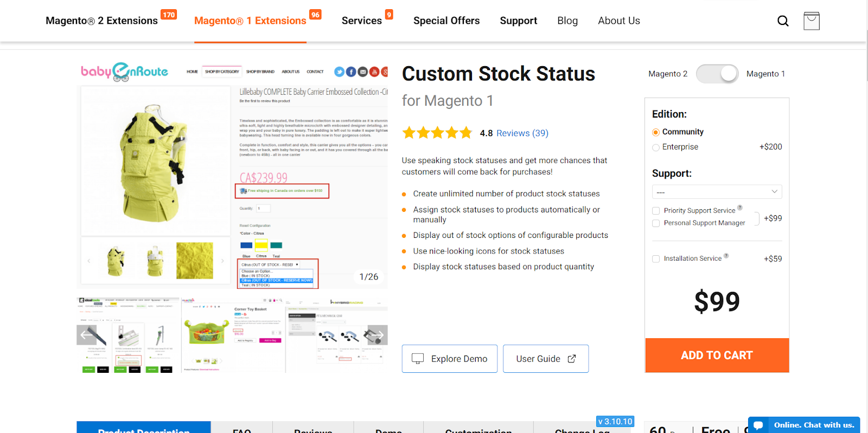Toggle the Magento 2 / Magento 1 switch

(x=717, y=74)
